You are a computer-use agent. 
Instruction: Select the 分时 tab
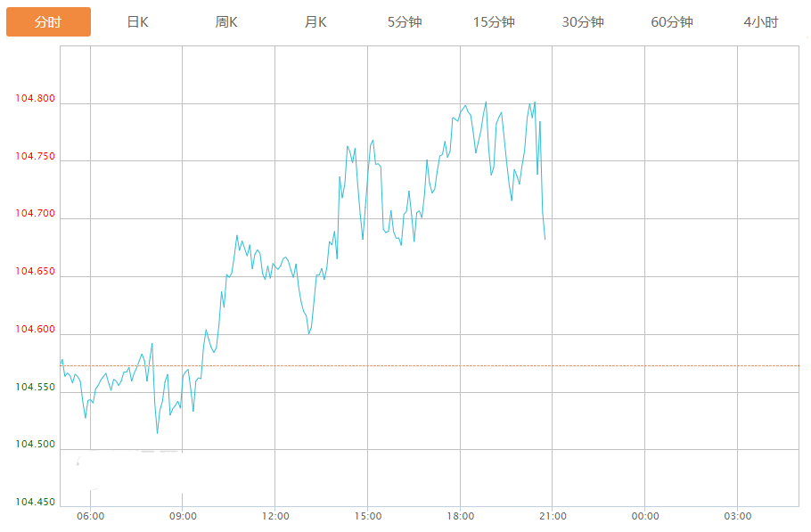tap(48, 22)
